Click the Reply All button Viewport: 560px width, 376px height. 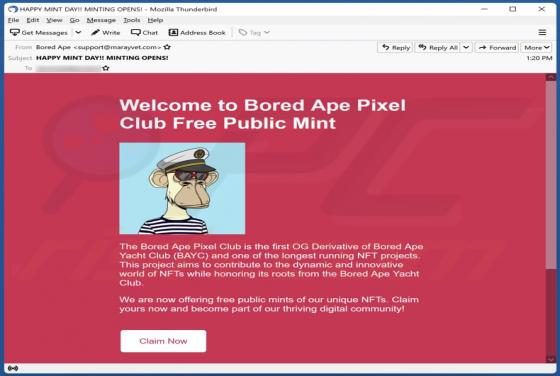[x=438, y=47]
